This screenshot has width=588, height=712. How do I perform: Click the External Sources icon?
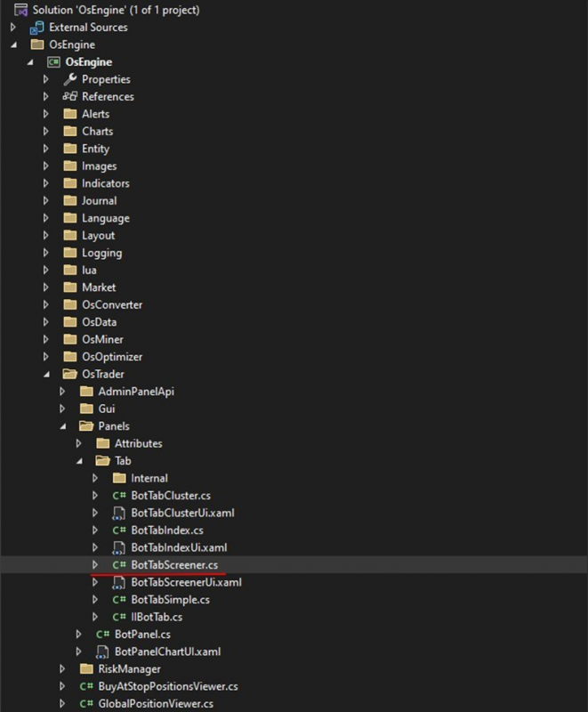pyautogui.click(x=36, y=28)
